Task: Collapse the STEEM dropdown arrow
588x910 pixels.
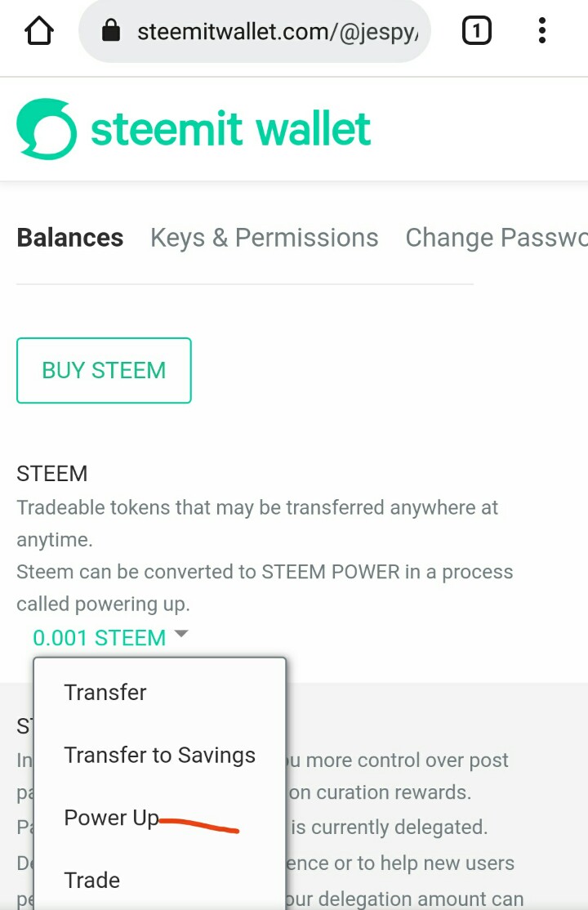Action: [181, 634]
